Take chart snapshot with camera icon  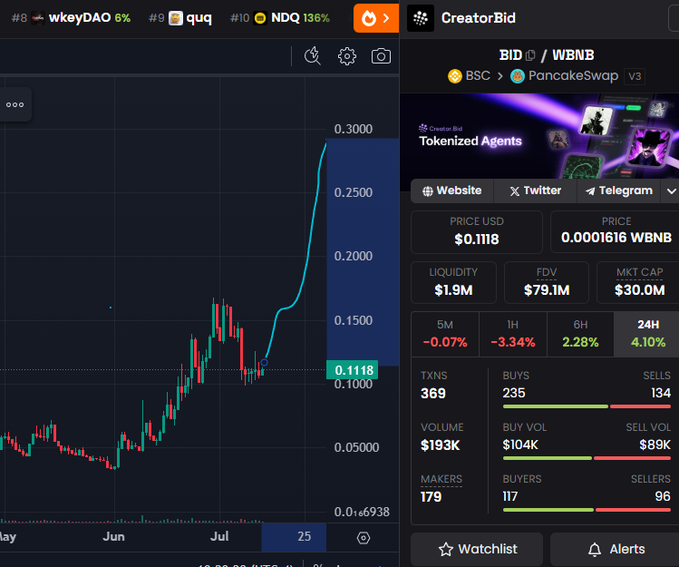click(381, 56)
